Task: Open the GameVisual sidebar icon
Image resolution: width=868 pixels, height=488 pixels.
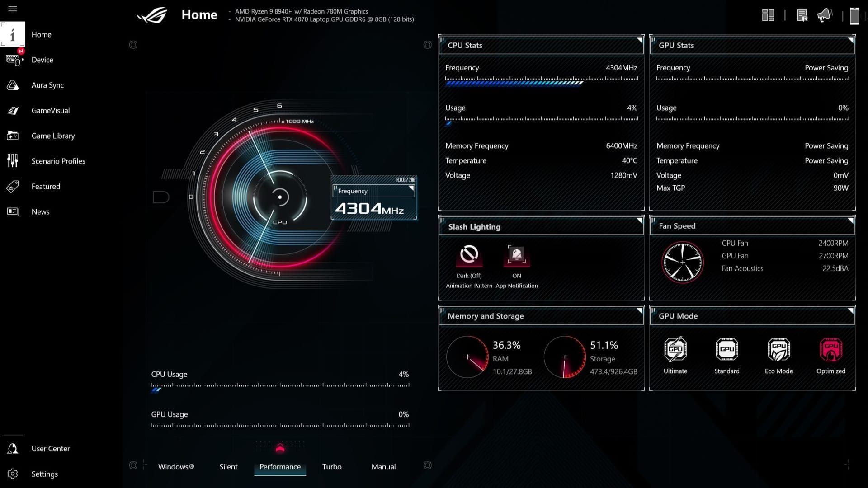Action: [13, 110]
